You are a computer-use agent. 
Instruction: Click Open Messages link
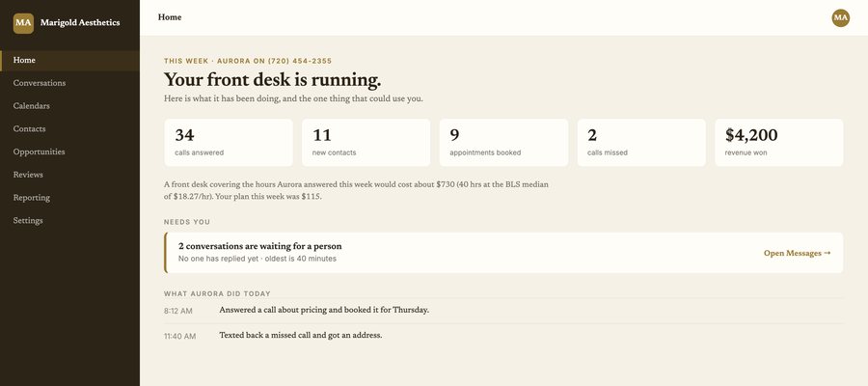point(798,253)
